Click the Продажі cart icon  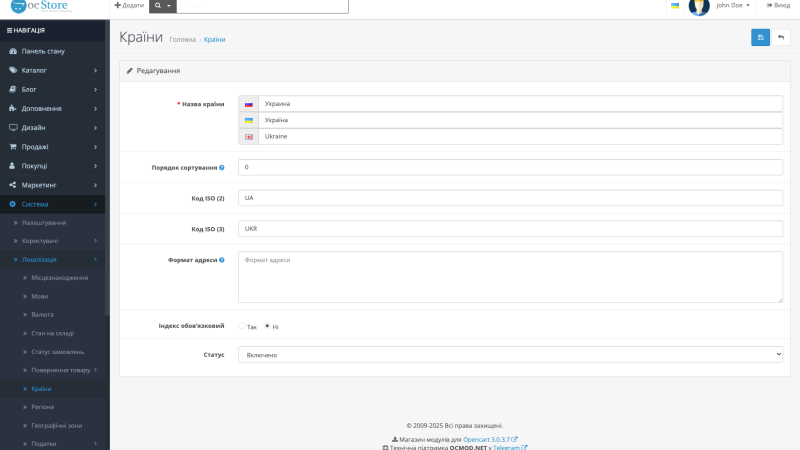pos(13,146)
